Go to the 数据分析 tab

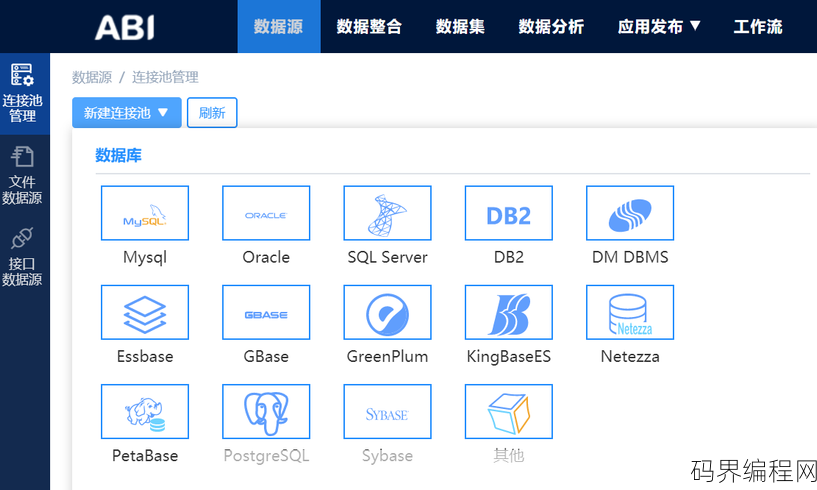tap(551, 27)
